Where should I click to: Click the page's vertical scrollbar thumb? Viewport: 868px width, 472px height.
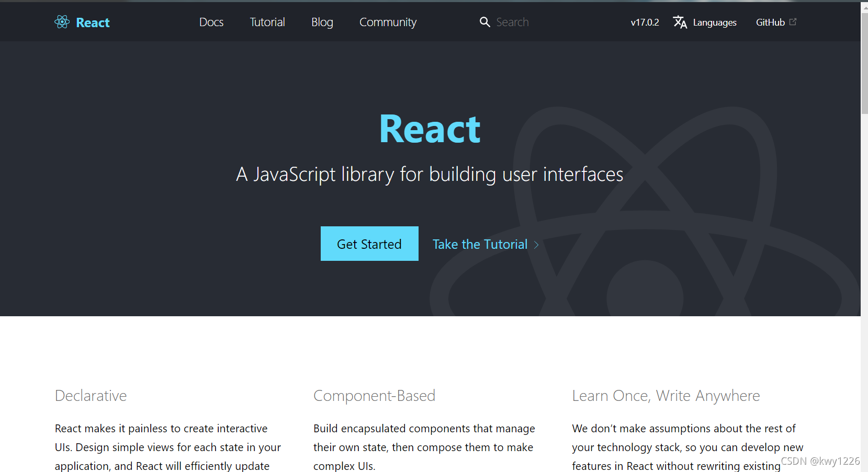[x=864, y=63]
